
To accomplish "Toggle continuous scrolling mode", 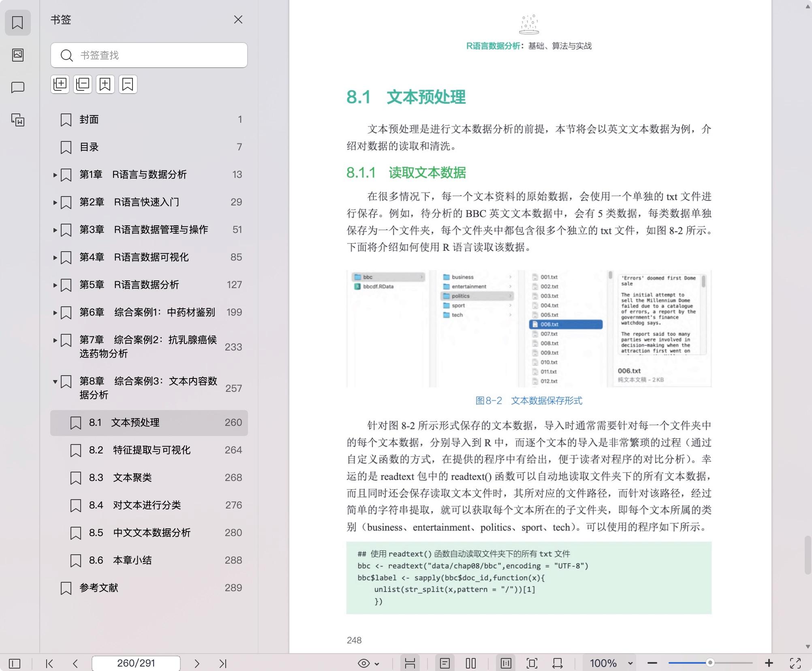I will pos(410,663).
